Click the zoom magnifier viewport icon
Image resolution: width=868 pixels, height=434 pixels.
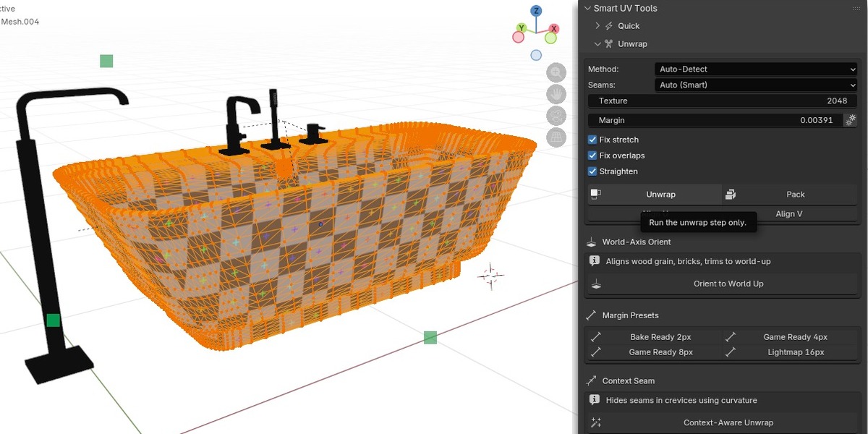556,72
